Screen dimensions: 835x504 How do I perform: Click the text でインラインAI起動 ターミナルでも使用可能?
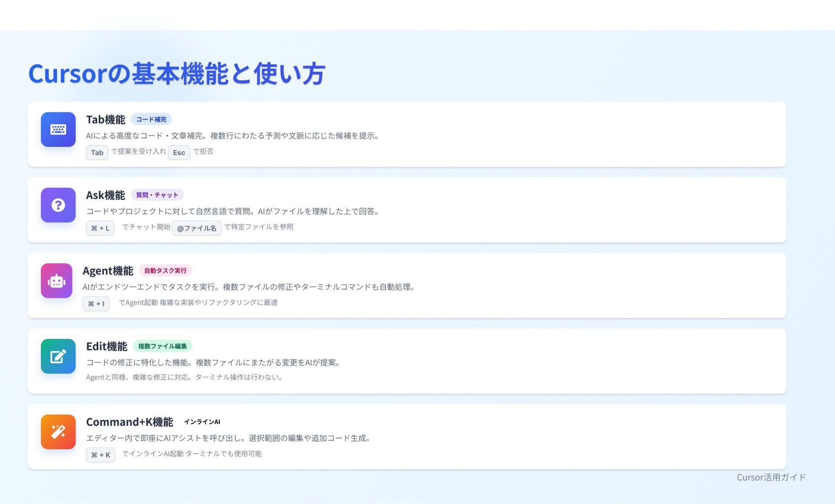point(192,454)
